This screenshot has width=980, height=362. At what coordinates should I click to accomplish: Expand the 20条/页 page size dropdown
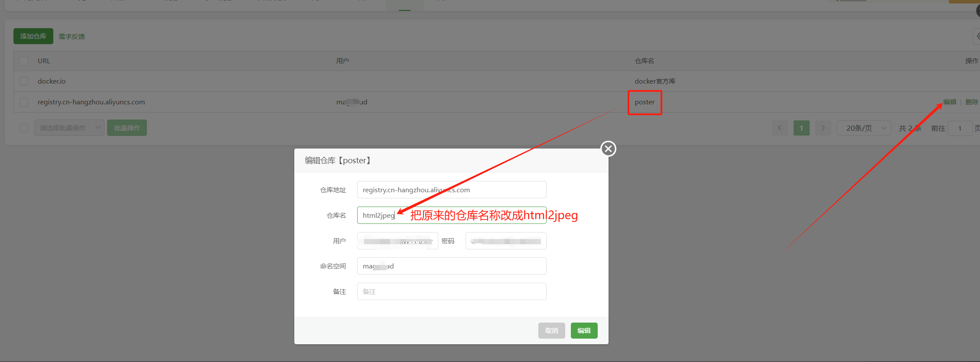click(863, 128)
